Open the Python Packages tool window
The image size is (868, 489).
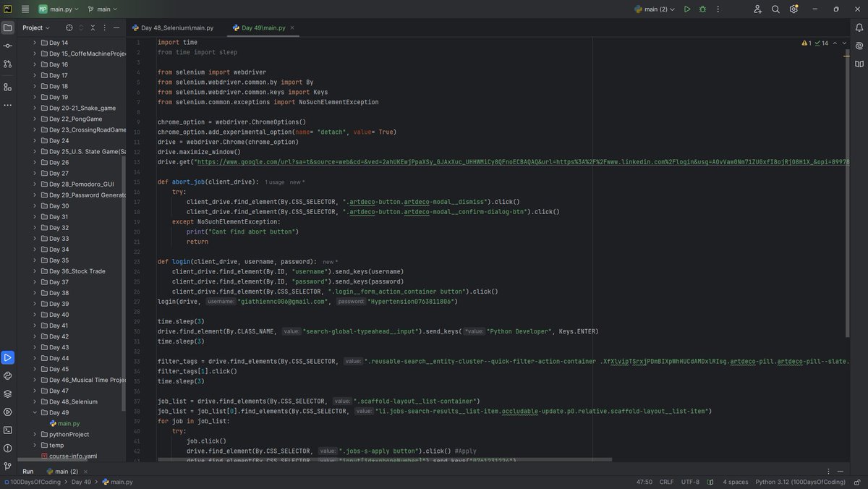pyautogui.click(x=8, y=394)
